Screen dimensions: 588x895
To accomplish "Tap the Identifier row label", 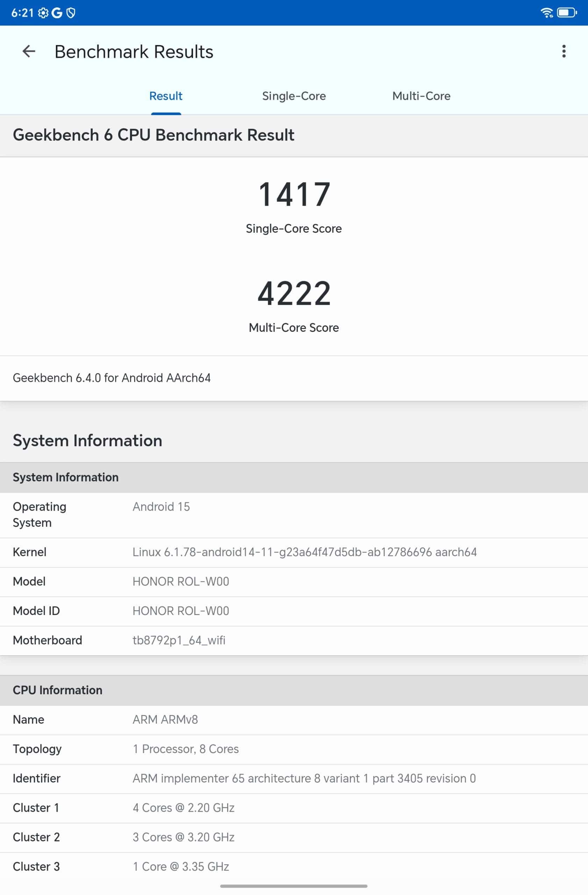I will pyautogui.click(x=36, y=779).
